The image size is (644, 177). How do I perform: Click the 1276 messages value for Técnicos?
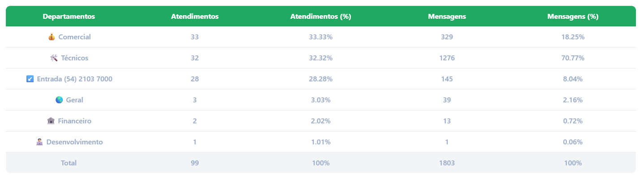coord(447,58)
